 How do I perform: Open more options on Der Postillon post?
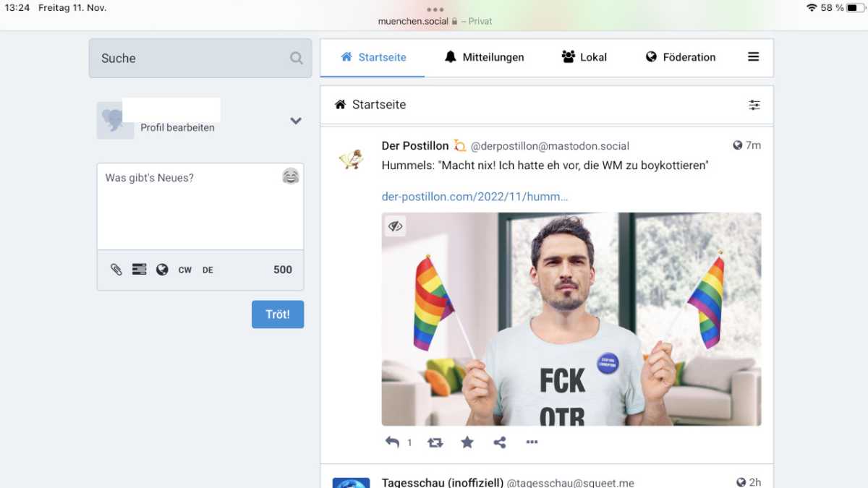pos(532,442)
